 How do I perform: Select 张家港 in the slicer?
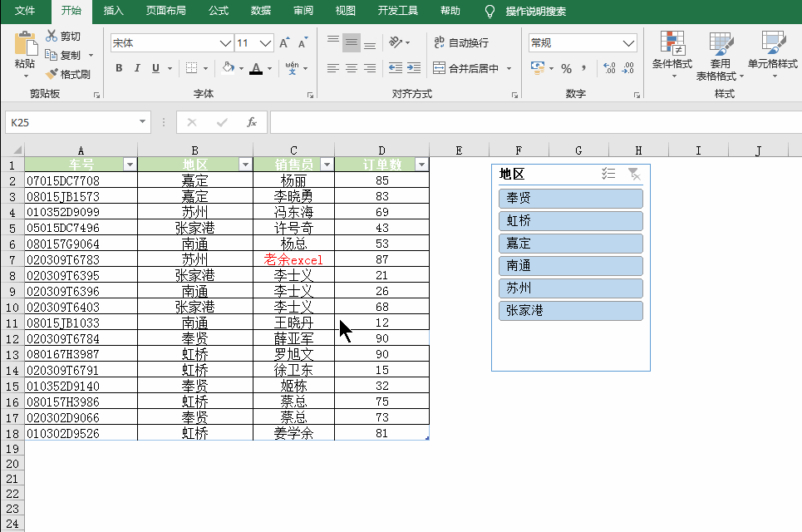570,311
